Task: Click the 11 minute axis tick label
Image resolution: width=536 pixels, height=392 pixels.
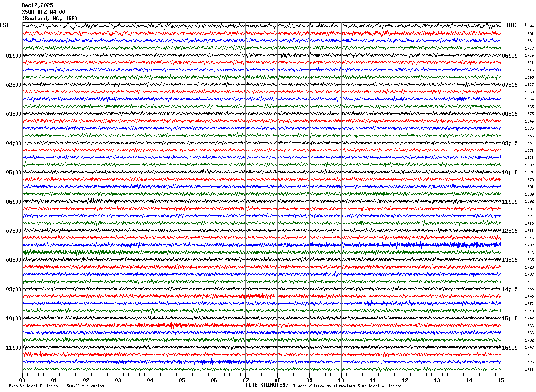Action: point(373,380)
